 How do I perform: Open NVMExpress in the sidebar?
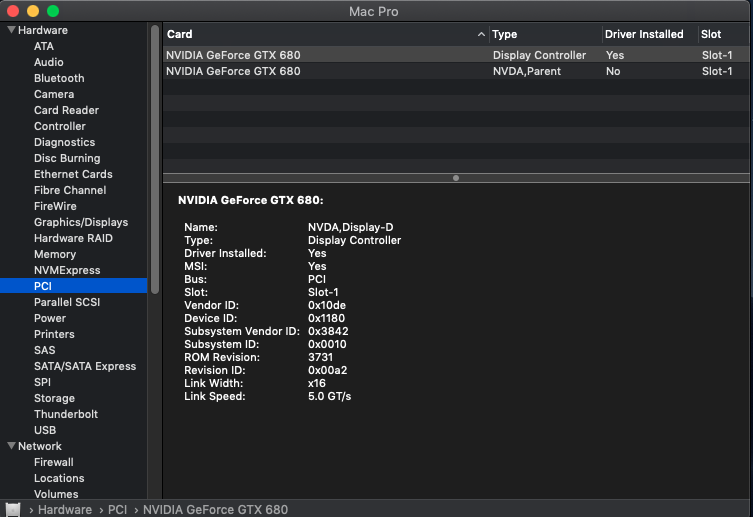point(67,270)
